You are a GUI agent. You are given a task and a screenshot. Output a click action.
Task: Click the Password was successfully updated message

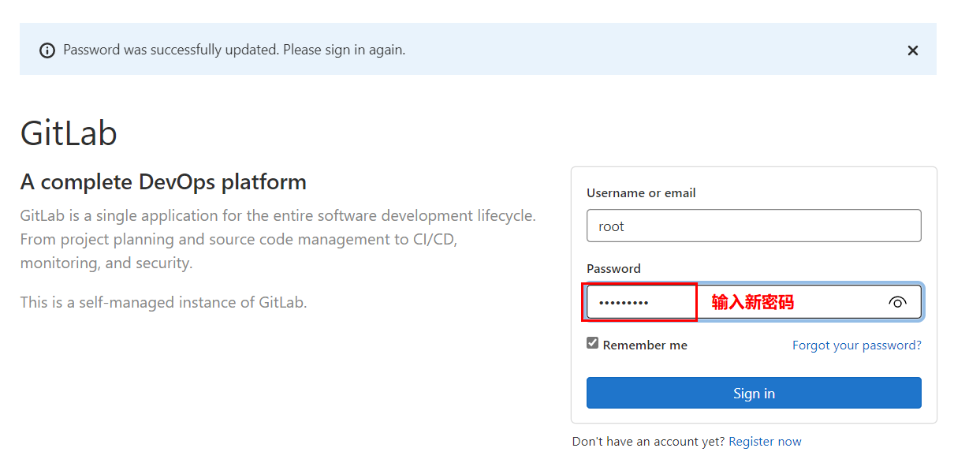(234, 50)
